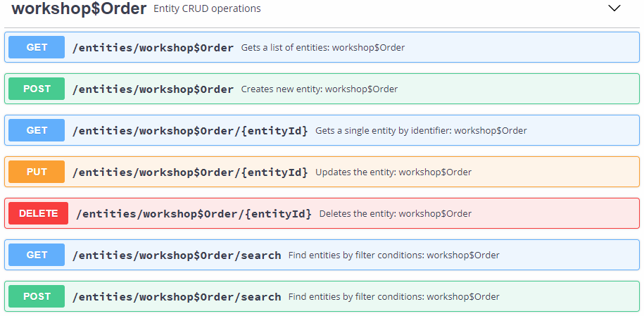This screenshot has height=316, width=644.
Task: Expand the 'Gets a list of entities' operation
Action: 322,48
